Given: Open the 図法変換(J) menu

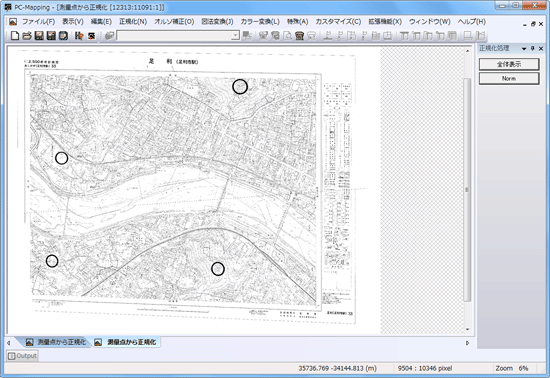Looking at the screenshot, I should pyautogui.click(x=217, y=22).
